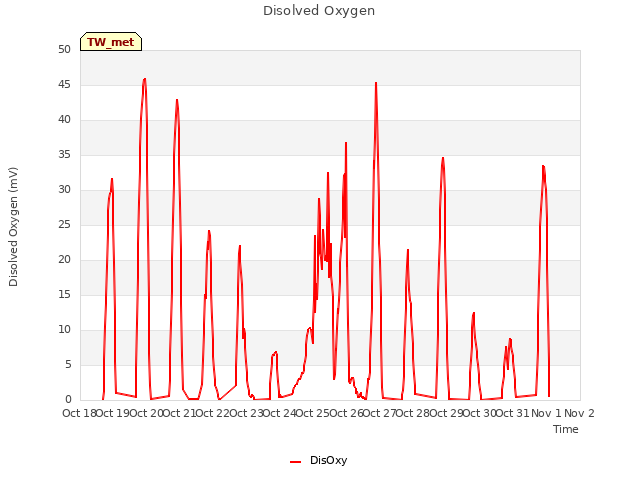Click the Oct 21 x-axis tick label

tap(180, 413)
